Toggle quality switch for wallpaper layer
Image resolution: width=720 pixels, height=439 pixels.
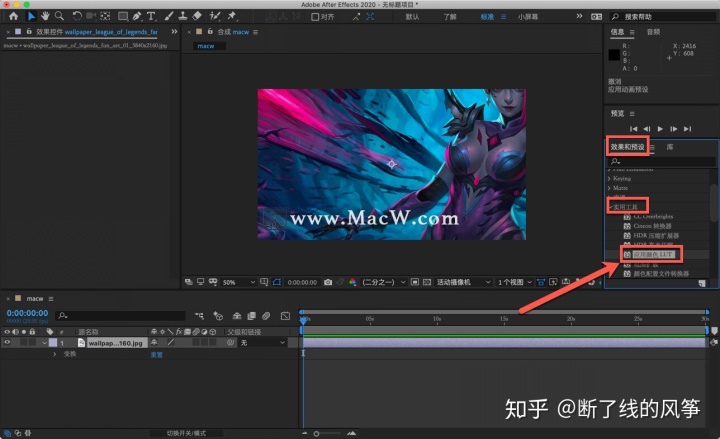pyautogui.click(x=171, y=343)
